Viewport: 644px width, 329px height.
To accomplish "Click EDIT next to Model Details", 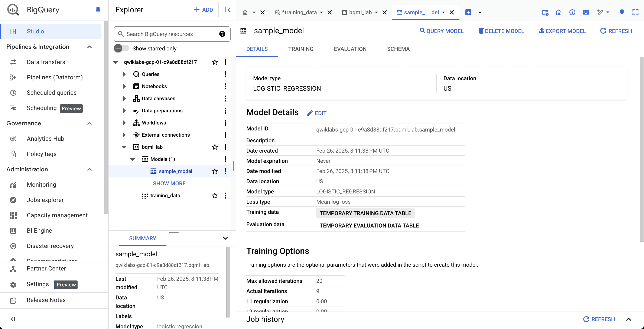I will click(316, 113).
